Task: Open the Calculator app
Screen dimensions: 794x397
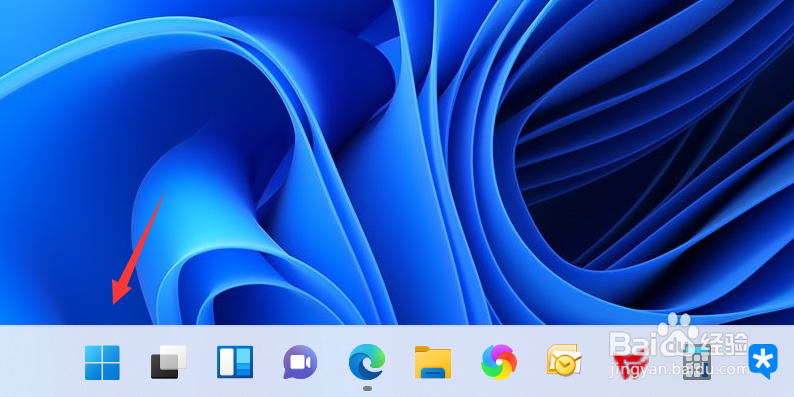Action: pos(697,363)
